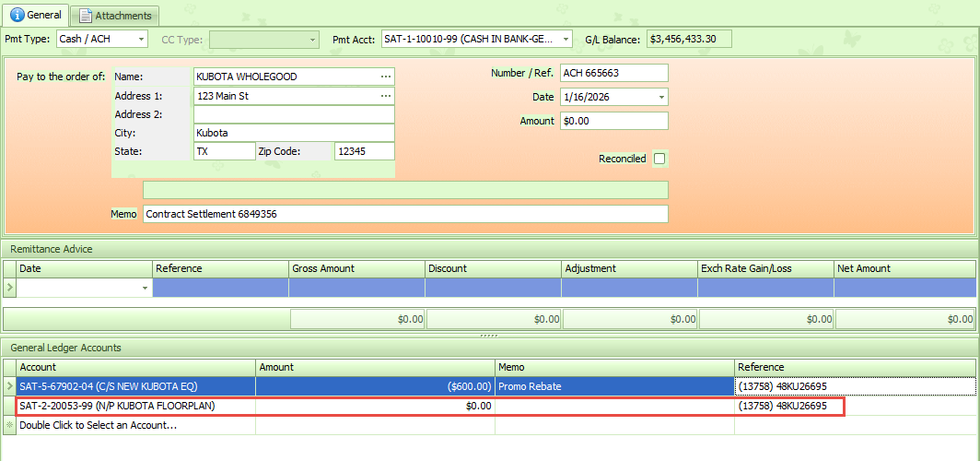
Task: Click the City field
Action: pos(294,134)
